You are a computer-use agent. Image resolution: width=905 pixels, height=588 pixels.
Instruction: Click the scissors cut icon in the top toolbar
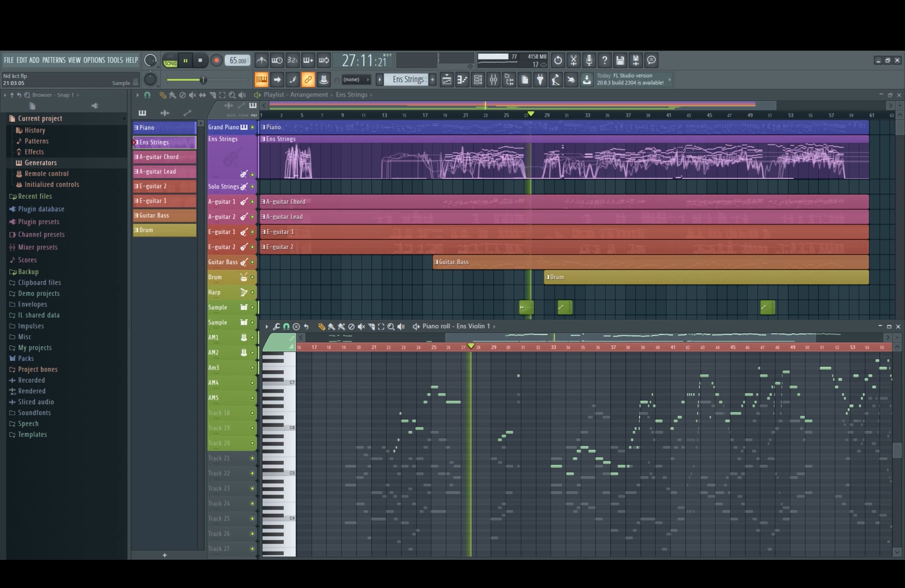(573, 60)
